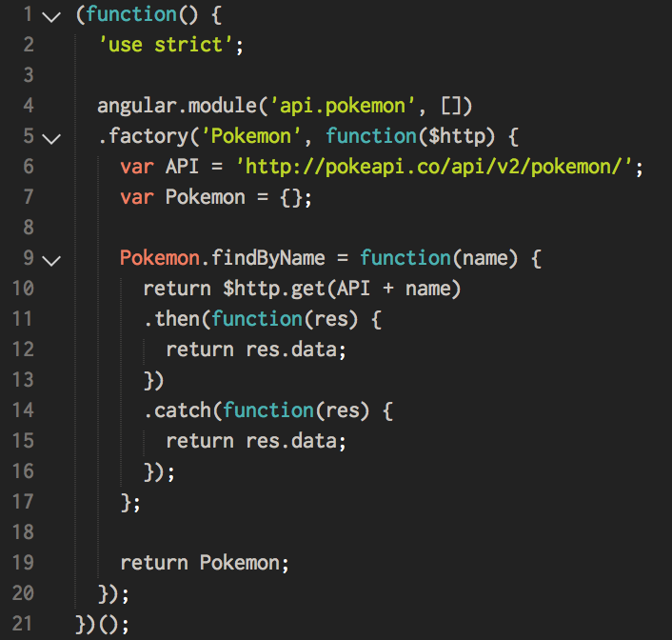Click res.data on line 15
Viewport: 672px width, 640px height.
pyautogui.click(x=291, y=441)
